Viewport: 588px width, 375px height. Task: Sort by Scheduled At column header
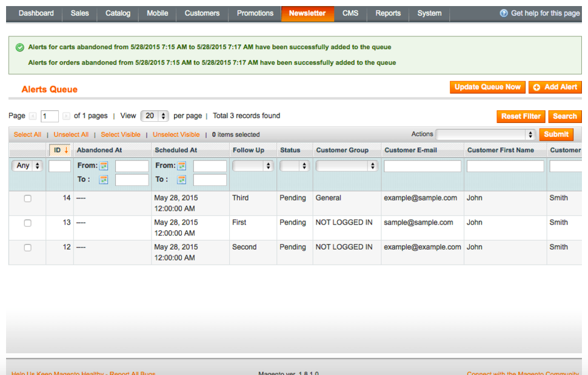click(176, 150)
